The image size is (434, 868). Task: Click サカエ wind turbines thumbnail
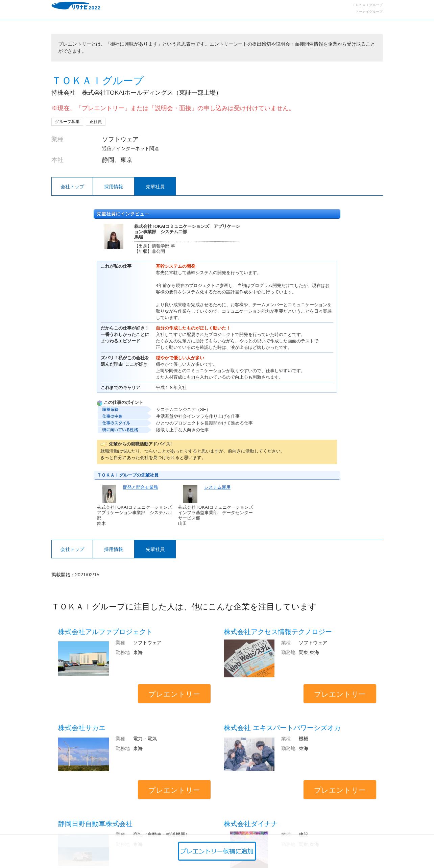point(83,754)
